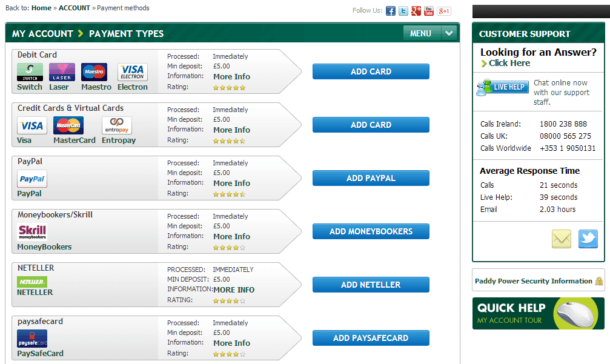Viewport: 610px width, 364px height.
Task: Click the MY ACCOUNT header text
Action: [x=42, y=34]
